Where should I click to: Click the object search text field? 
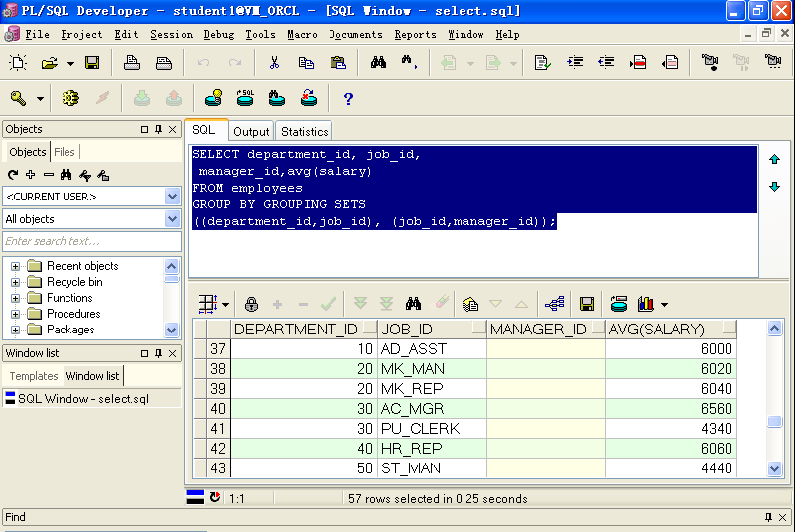tap(90, 241)
